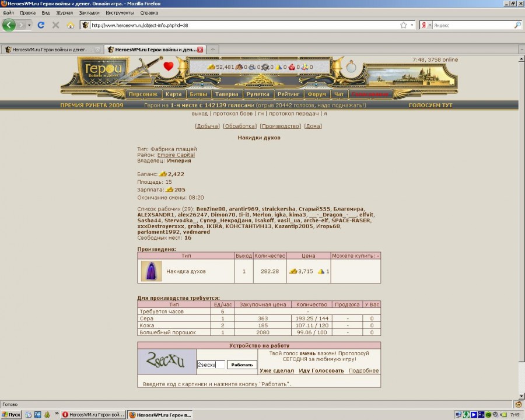The image size is (525, 420).
Task: Open the Файл menu
Action: (8, 13)
